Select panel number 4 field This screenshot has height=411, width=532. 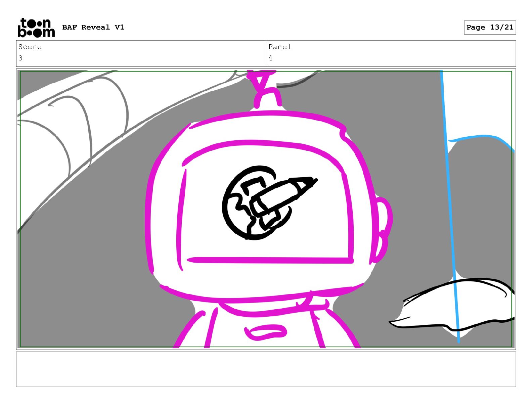pos(391,58)
